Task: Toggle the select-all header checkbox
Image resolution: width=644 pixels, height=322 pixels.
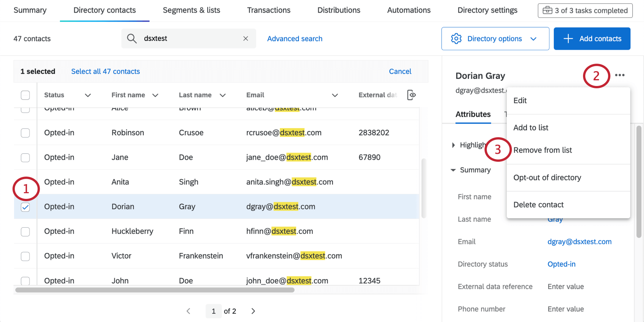Action: 25,95
